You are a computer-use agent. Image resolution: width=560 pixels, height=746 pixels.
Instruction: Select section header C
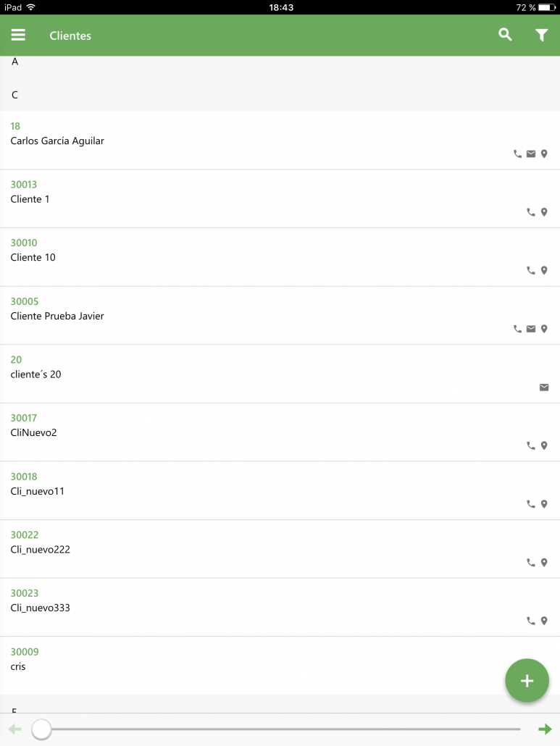point(14,95)
